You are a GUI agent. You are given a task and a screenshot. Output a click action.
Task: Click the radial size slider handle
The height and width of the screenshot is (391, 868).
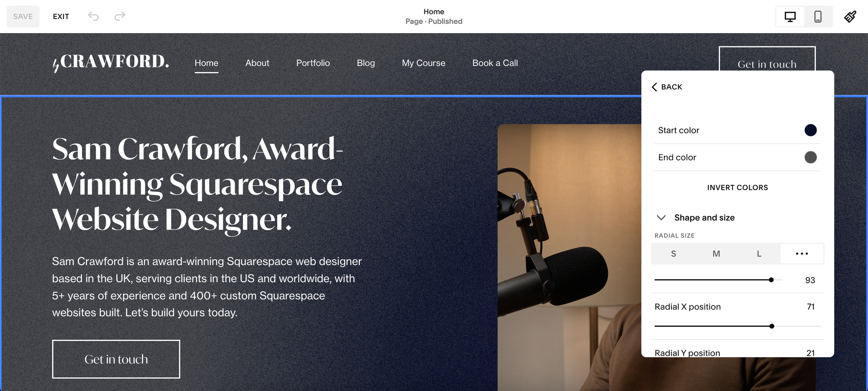(771, 280)
